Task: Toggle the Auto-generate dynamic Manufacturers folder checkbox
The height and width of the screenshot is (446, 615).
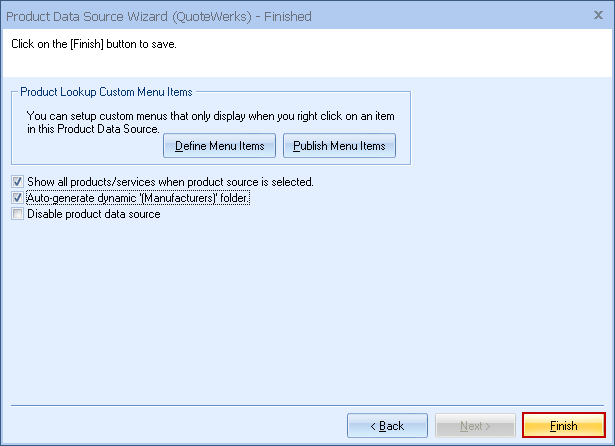Action: pos(17,198)
